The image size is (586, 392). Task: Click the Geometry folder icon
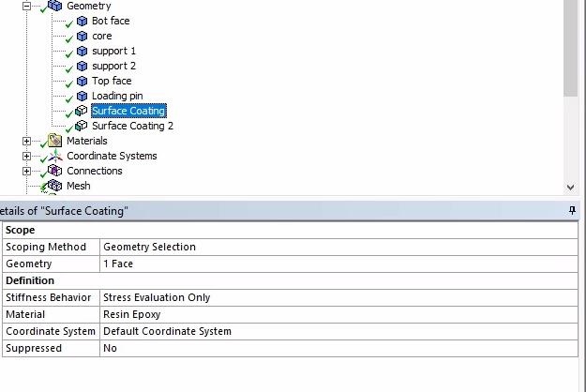[55, 6]
